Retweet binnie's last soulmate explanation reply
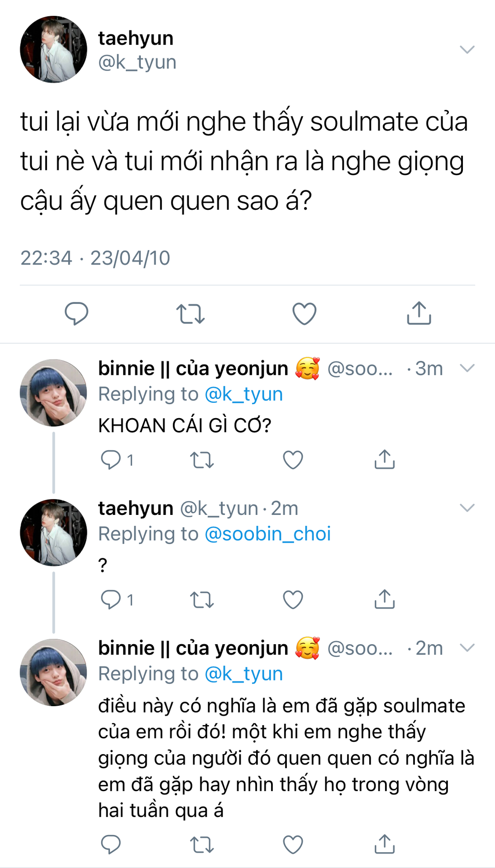 [x=202, y=844]
